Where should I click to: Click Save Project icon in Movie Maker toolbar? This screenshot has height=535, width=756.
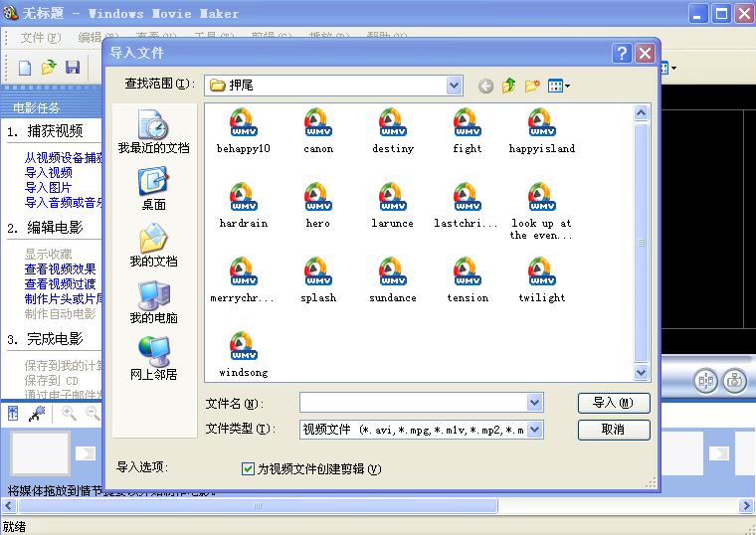tap(73, 68)
